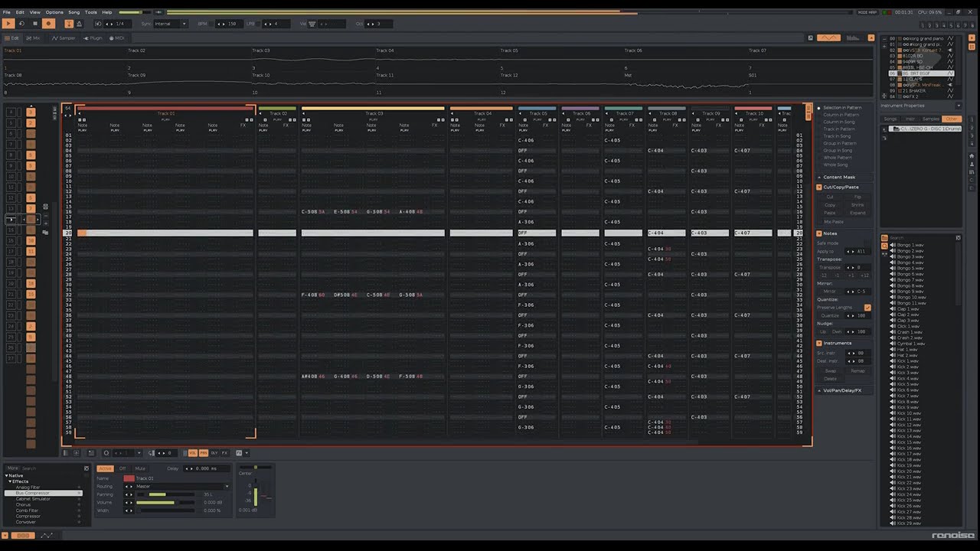Switch to the Sampler tab
This screenshot has width=980, height=551.
(64, 37)
